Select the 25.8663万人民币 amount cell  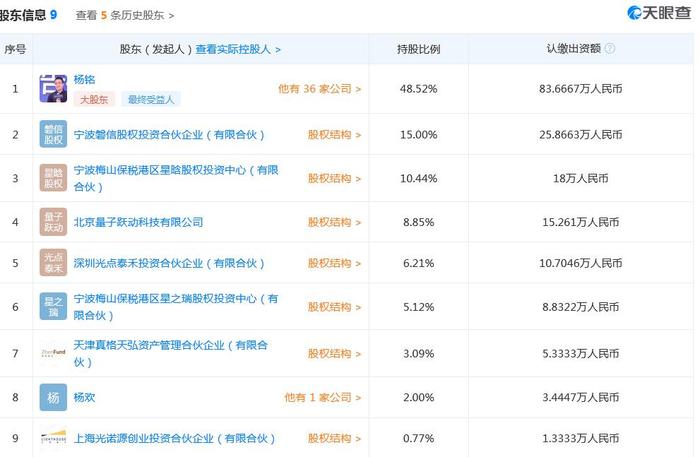581,135
